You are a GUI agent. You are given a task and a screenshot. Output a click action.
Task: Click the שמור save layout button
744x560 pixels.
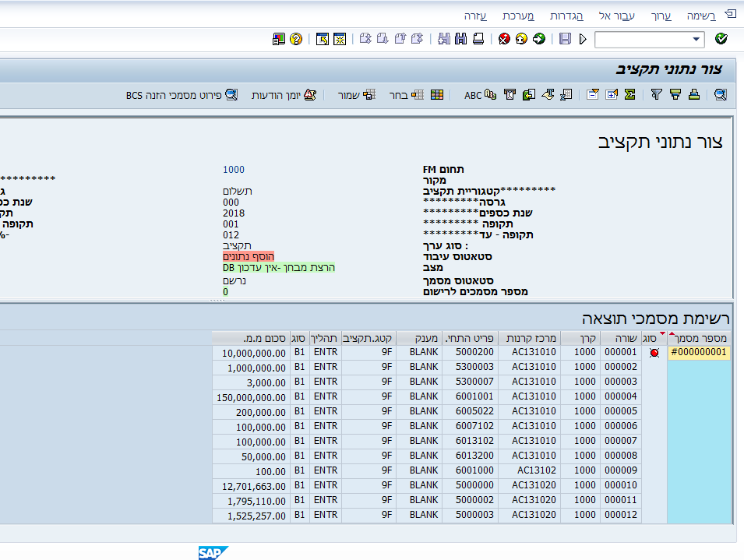tap(356, 95)
